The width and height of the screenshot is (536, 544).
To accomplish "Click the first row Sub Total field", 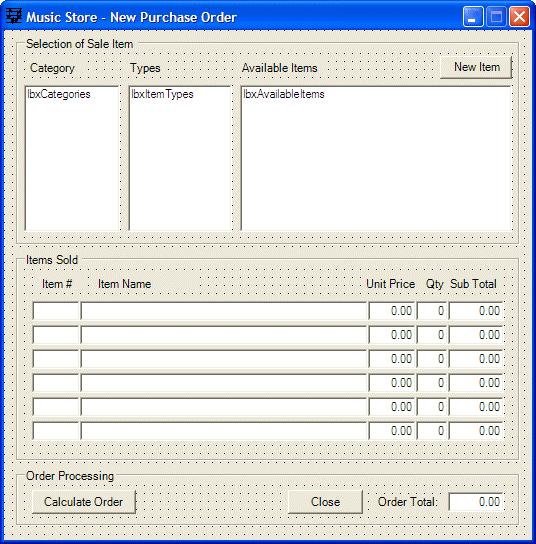I will click(x=476, y=311).
